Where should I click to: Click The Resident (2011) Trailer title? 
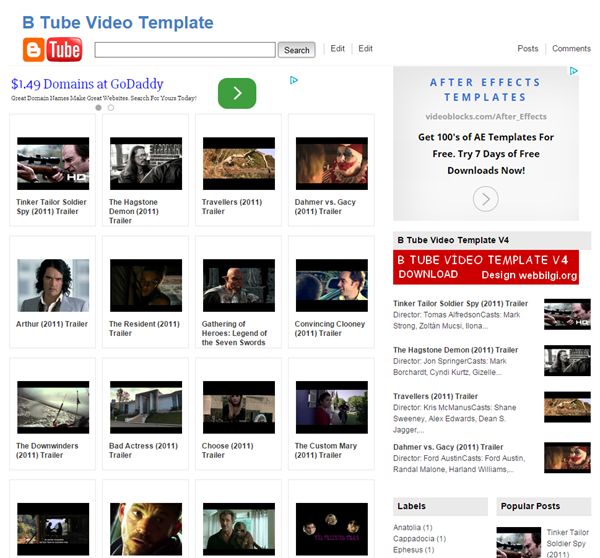pos(144,329)
